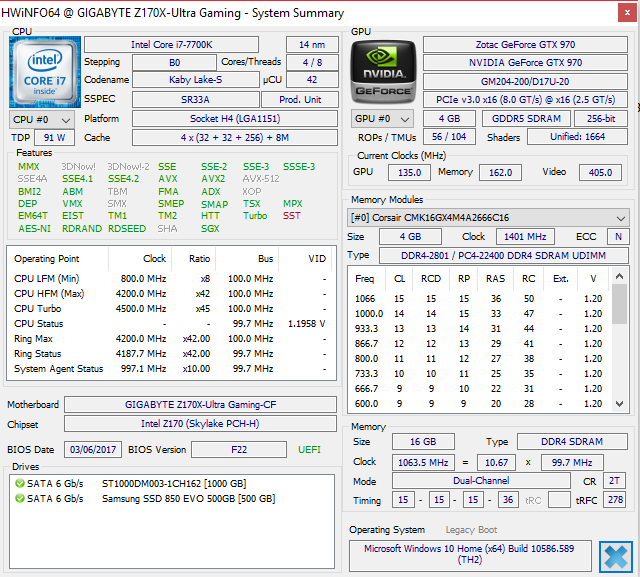The width and height of the screenshot is (640, 577).
Task: Click the NVIDIA GeForce logo
Action: (x=383, y=71)
